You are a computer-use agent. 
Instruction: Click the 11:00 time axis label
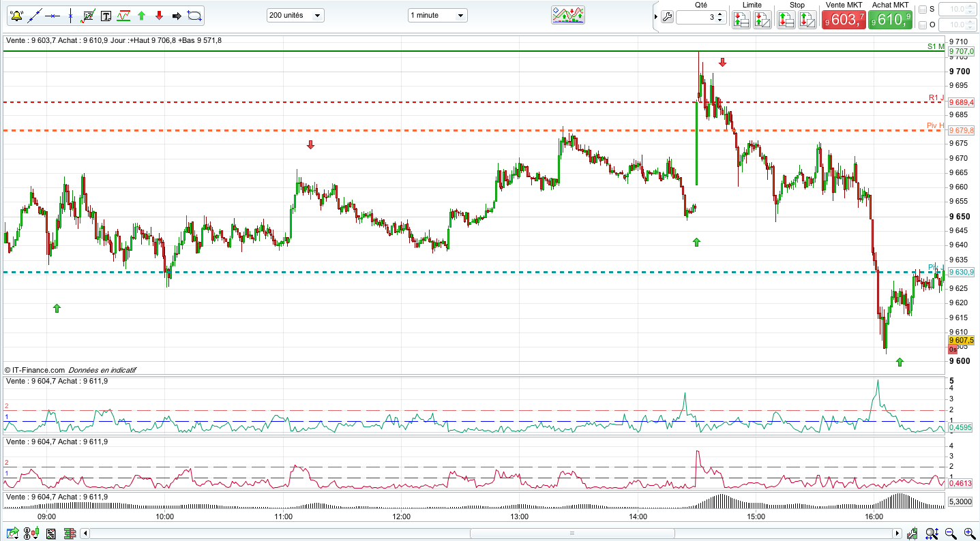(x=283, y=516)
